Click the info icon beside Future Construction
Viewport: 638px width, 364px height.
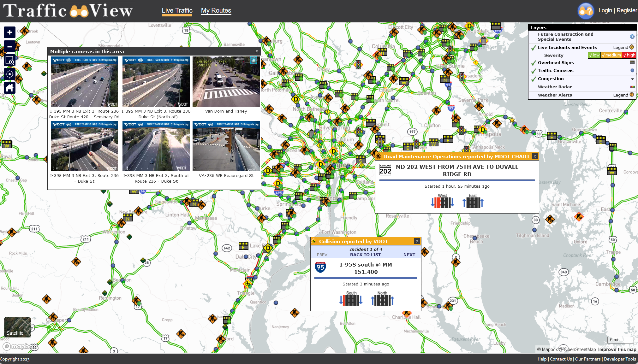click(632, 36)
